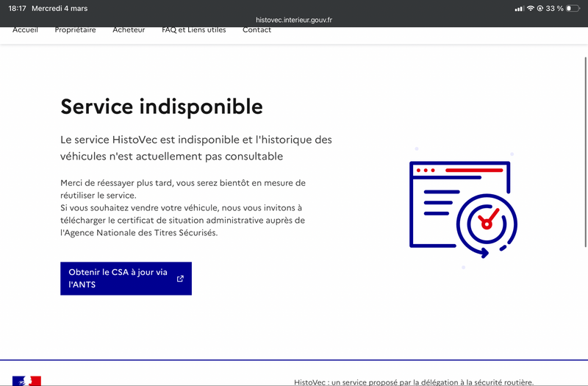Viewport: 588px width, 386px height.
Task: Click the Service indisponible heading
Action: click(x=162, y=107)
